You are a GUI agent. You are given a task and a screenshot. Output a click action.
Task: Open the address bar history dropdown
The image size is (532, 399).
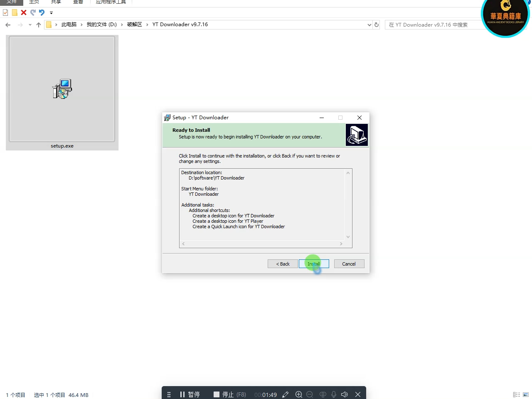tap(369, 25)
